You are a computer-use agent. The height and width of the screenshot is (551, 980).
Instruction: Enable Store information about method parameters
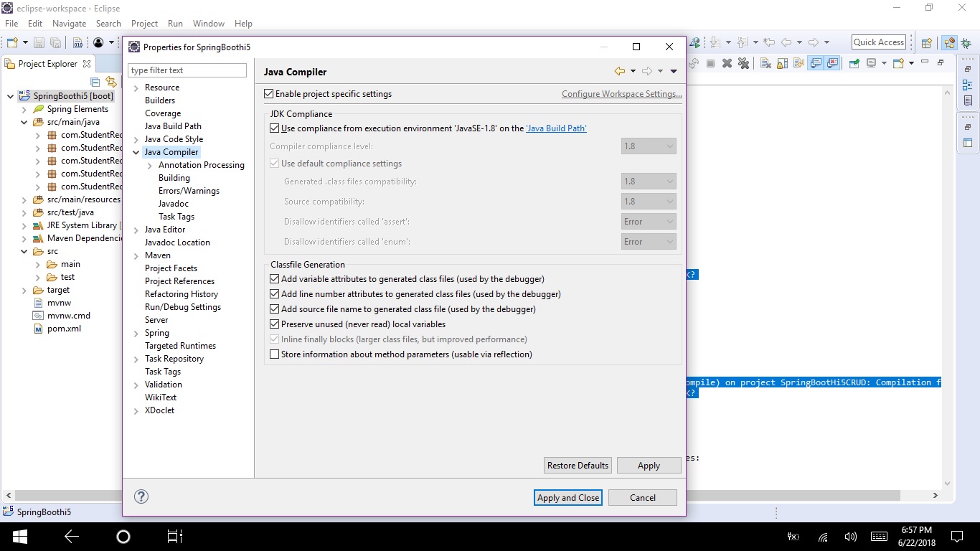coord(274,354)
